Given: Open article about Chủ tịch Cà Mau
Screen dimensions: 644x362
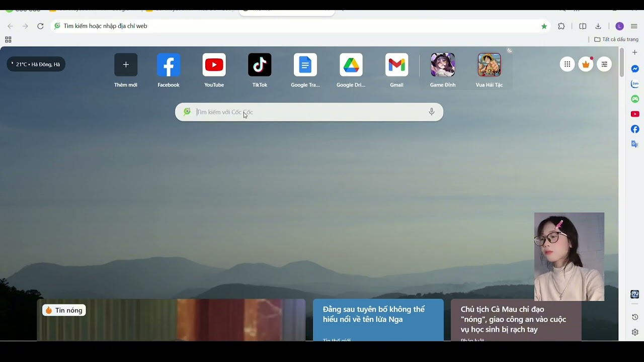Looking at the screenshot, I should [x=516, y=320].
